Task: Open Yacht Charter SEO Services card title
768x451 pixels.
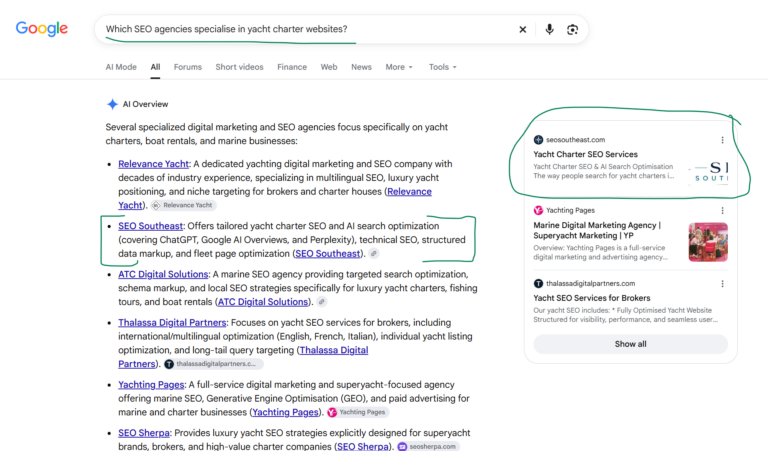Action: pos(585,154)
